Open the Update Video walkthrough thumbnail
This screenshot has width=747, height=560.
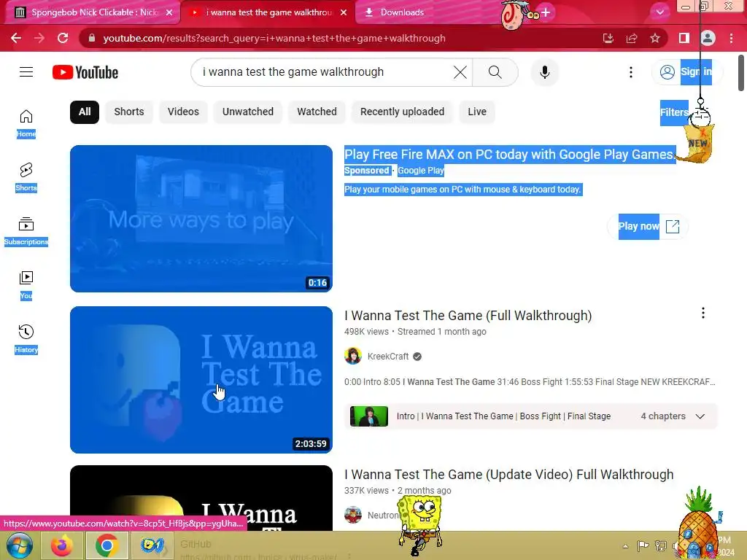[x=201, y=497]
